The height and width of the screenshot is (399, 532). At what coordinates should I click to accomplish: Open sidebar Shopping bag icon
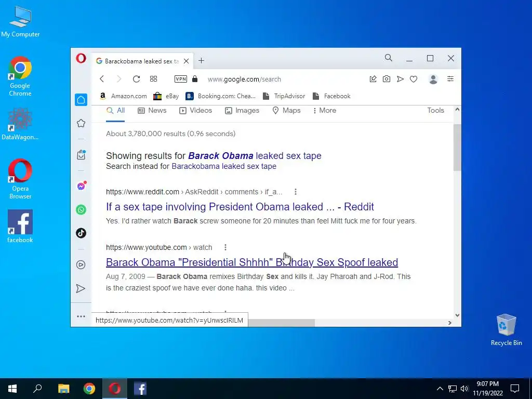[x=81, y=155]
